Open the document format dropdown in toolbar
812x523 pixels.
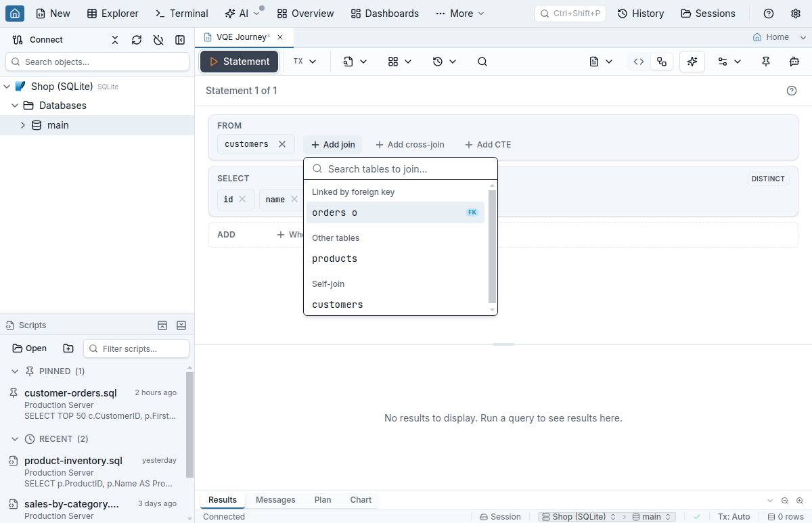pos(601,62)
